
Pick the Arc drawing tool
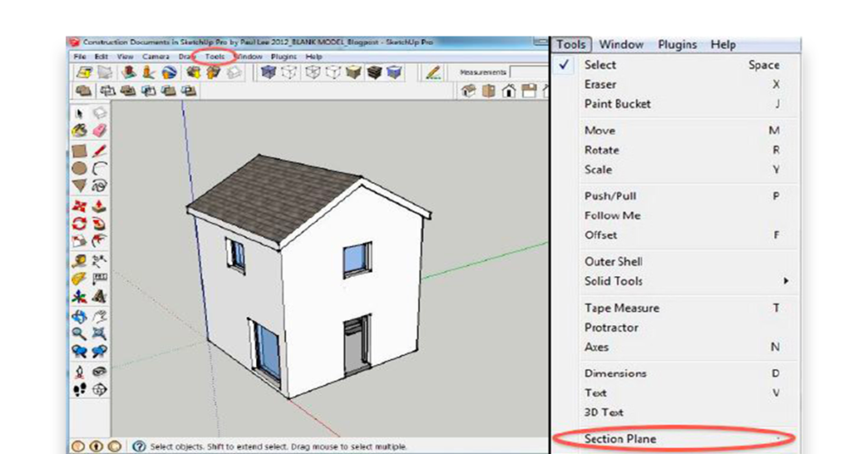100,168
